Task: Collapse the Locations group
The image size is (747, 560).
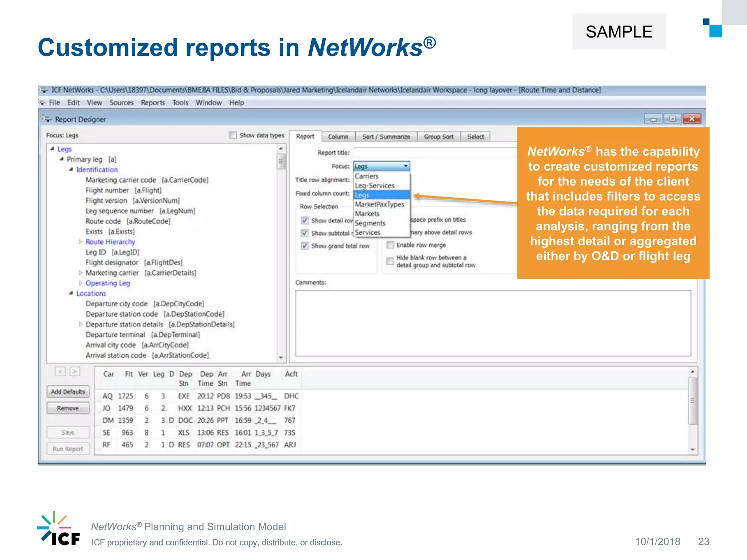Action: tap(71, 293)
